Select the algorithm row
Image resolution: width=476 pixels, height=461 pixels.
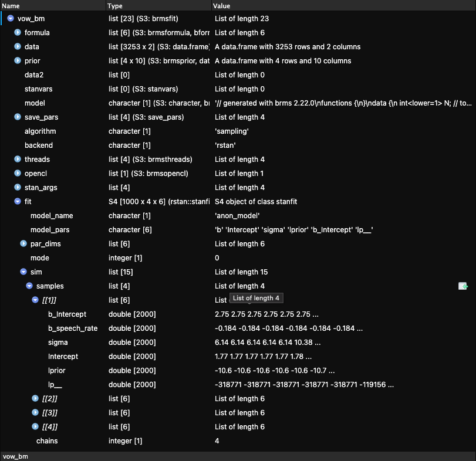point(238,131)
